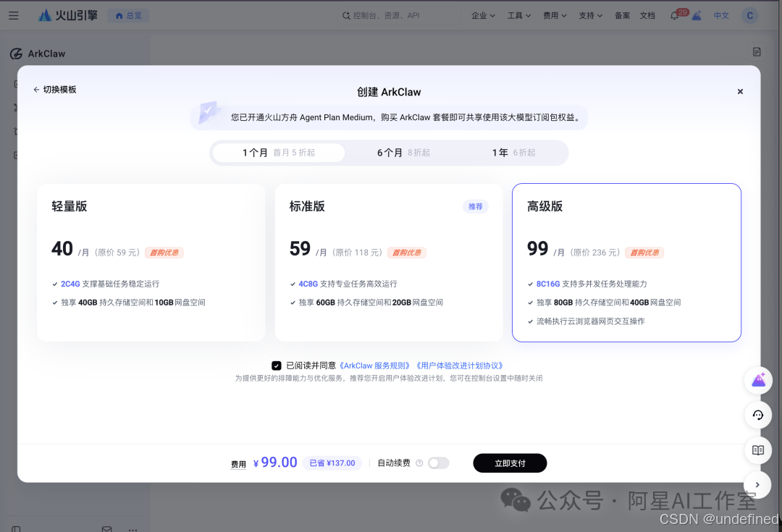
Task: Open the 《ArkClaw 服务规则》 link
Action: tap(376, 366)
